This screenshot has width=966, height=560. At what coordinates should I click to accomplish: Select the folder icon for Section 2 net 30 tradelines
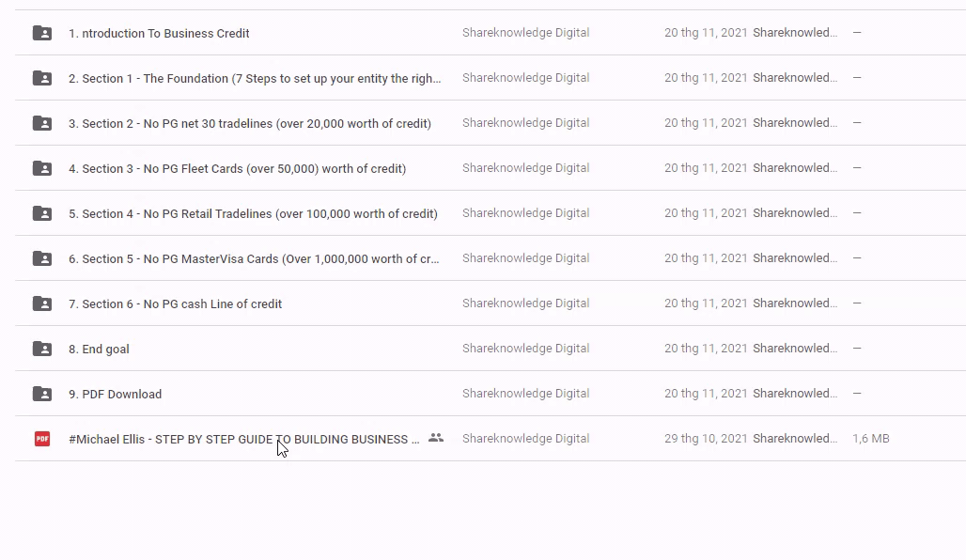[42, 123]
